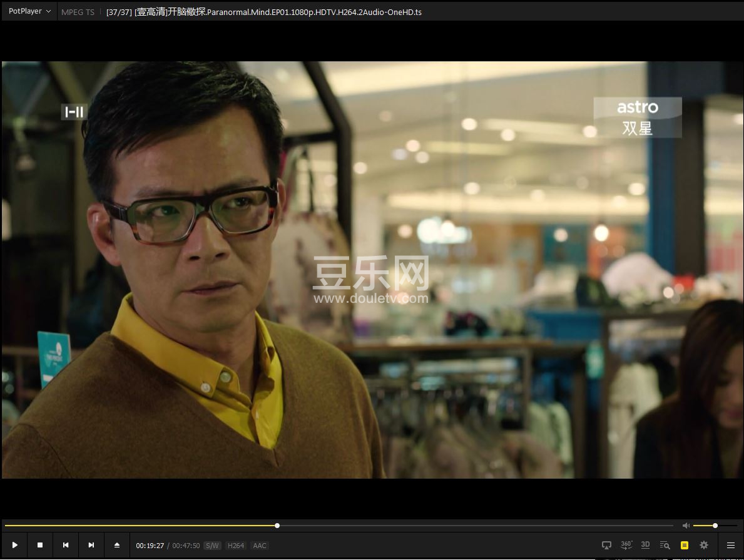Start playback with the Play button

tap(15, 545)
